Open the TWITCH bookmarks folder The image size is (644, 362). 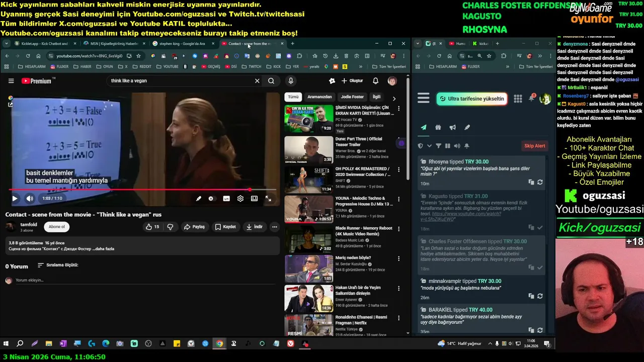[251, 66]
